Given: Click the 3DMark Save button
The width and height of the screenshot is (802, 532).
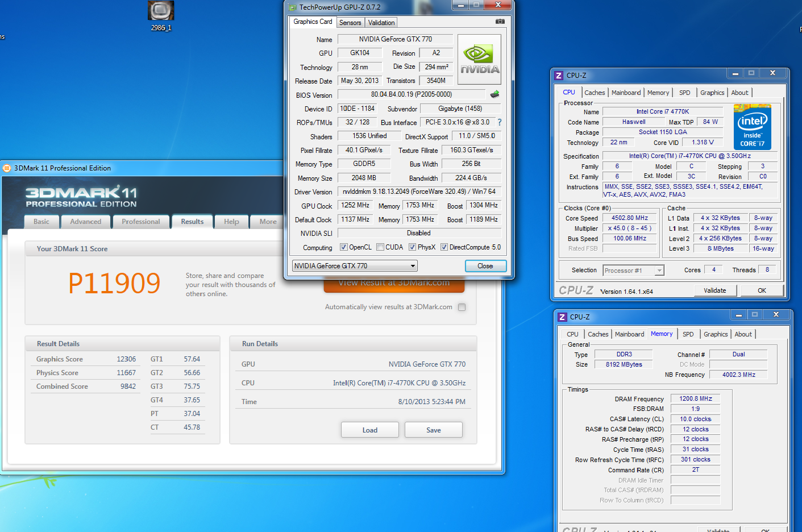Looking at the screenshot, I should coord(434,430).
